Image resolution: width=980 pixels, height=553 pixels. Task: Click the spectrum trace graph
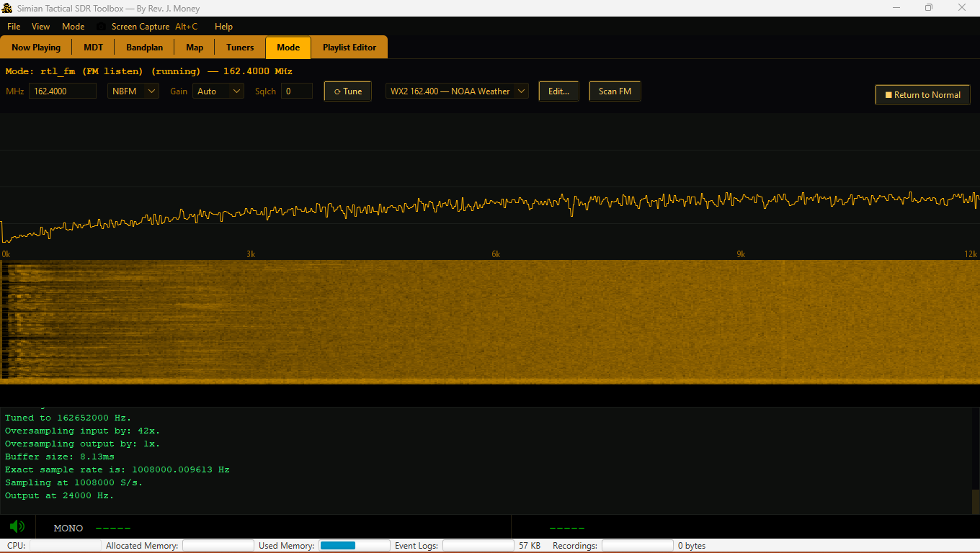point(490,186)
